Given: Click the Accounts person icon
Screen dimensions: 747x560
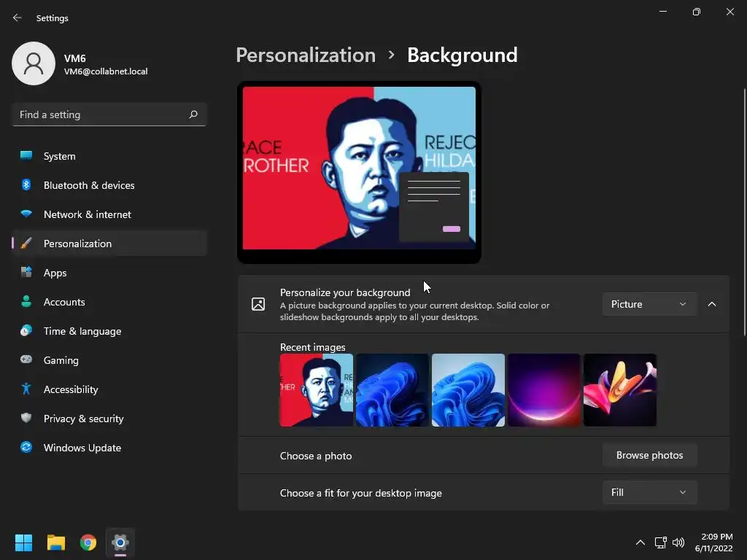Looking at the screenshot, I should click(26, 301).
